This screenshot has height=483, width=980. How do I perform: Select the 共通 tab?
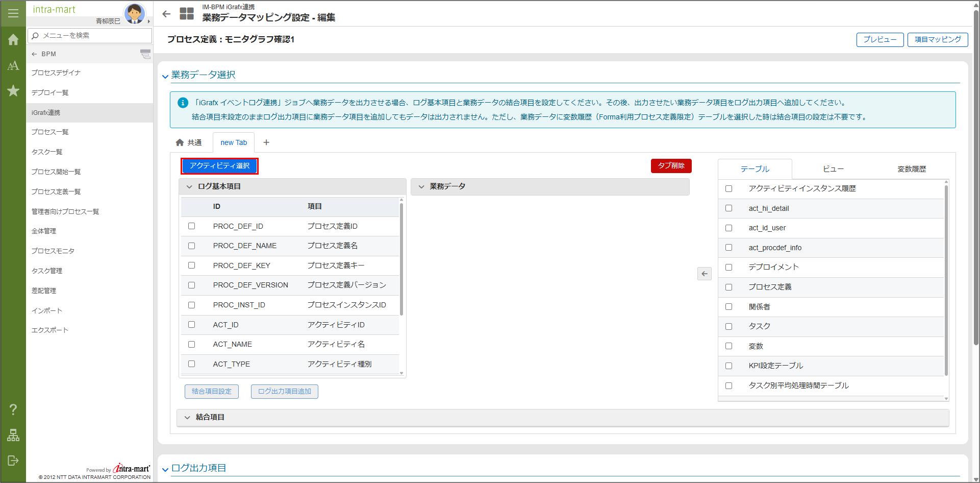pos(189,142)
